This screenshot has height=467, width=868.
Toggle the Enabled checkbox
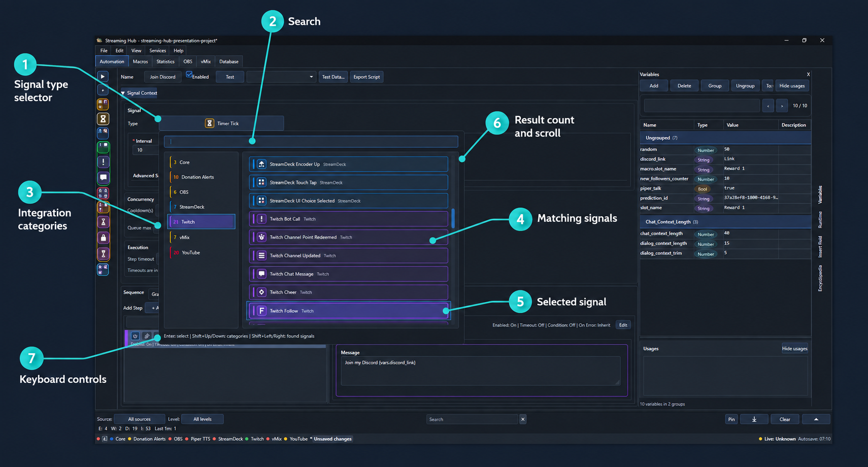pos(189,75)
